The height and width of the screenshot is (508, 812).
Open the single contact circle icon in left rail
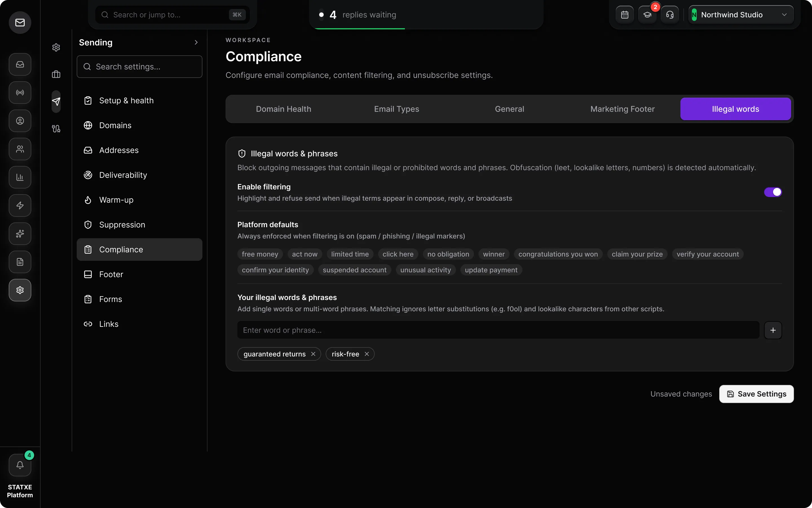pos(20,121)
